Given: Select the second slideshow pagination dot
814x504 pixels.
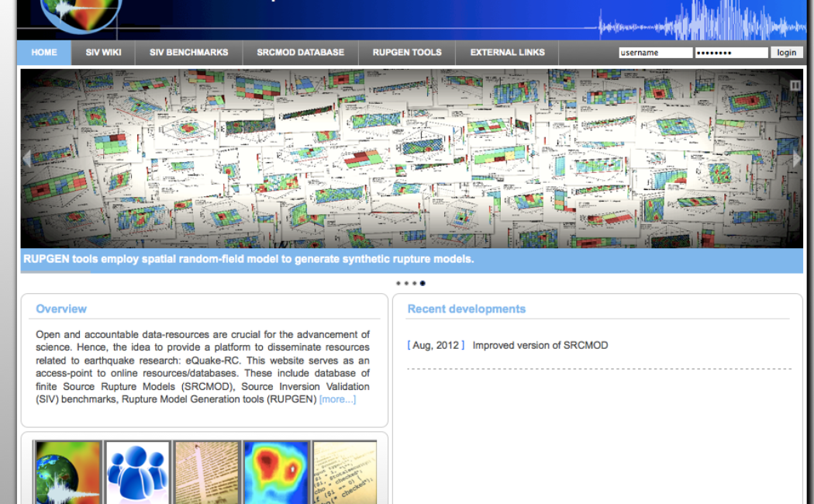Looking at the screenshot, I should point(406,284).
